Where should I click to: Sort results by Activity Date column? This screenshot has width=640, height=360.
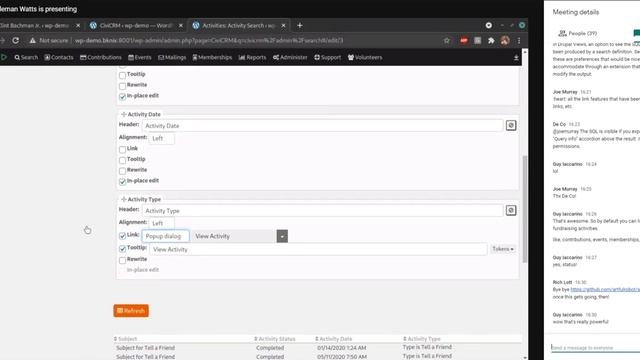click(x=333, y=339)
